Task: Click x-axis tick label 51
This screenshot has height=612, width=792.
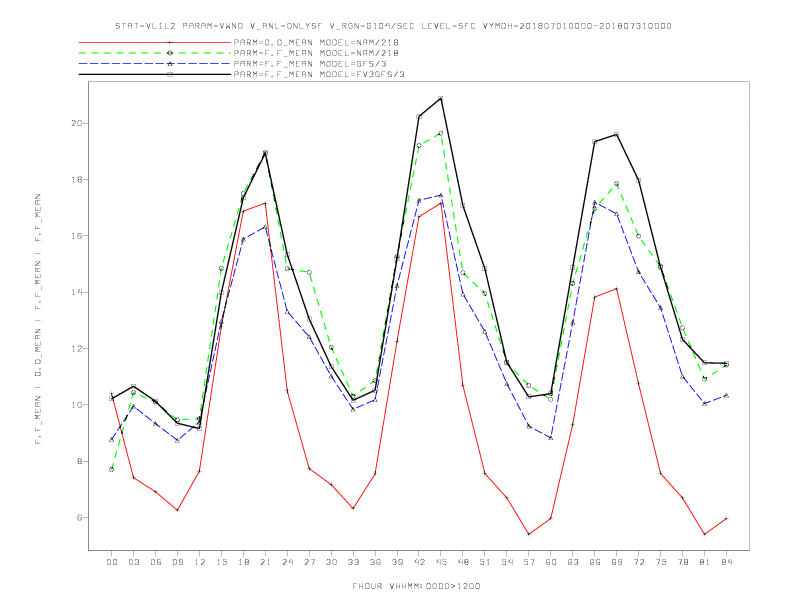Action: pyautogui.click(x=485, y=562)
